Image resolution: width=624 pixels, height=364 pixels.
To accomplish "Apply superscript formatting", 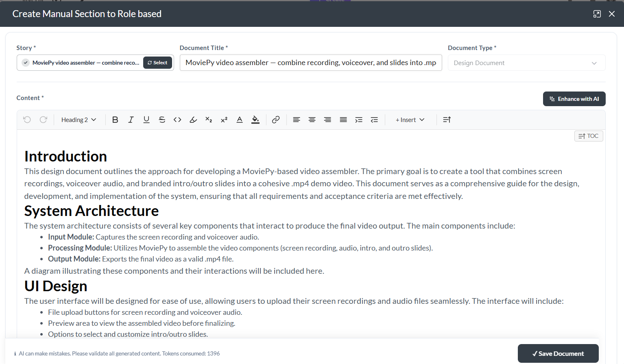I will pyautogui.click(x=224, y=120).
